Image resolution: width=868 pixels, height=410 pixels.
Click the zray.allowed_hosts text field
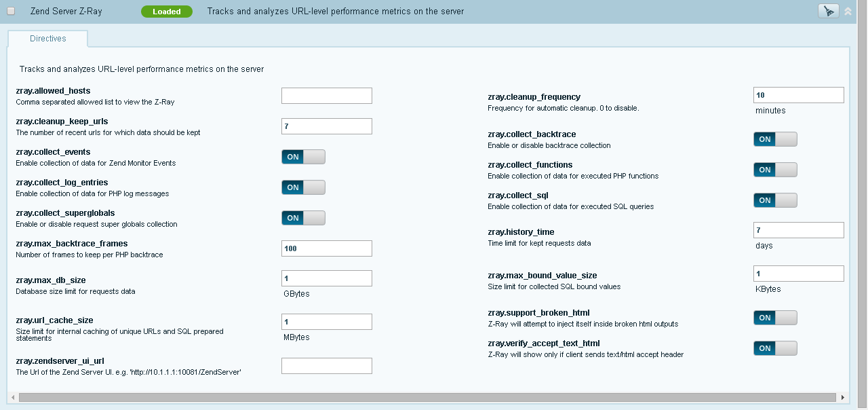(326, 96)
